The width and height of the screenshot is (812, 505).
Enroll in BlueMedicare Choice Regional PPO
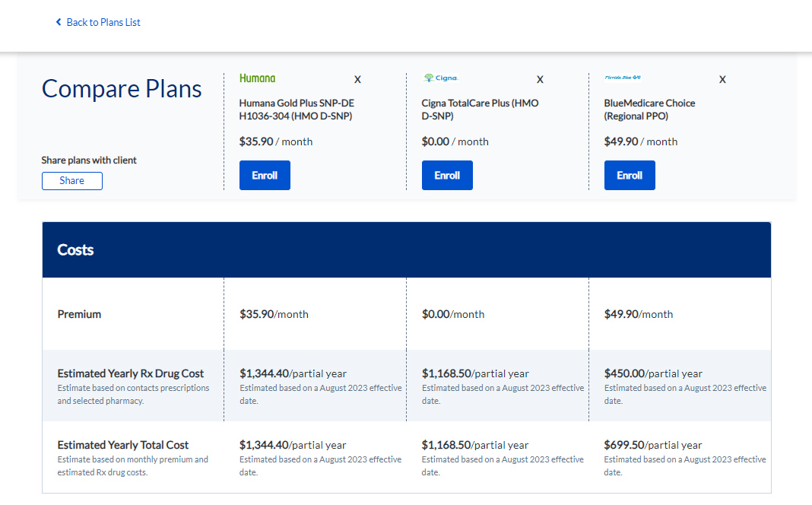630,175
